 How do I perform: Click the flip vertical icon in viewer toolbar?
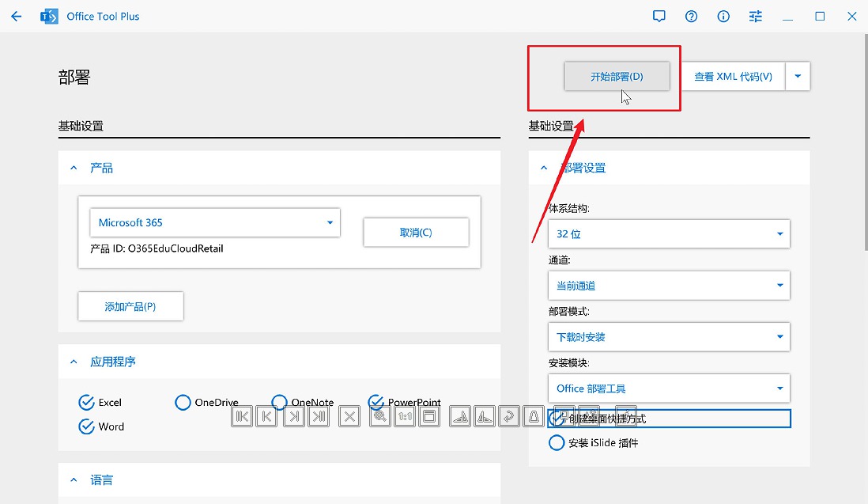pos(485,416)
